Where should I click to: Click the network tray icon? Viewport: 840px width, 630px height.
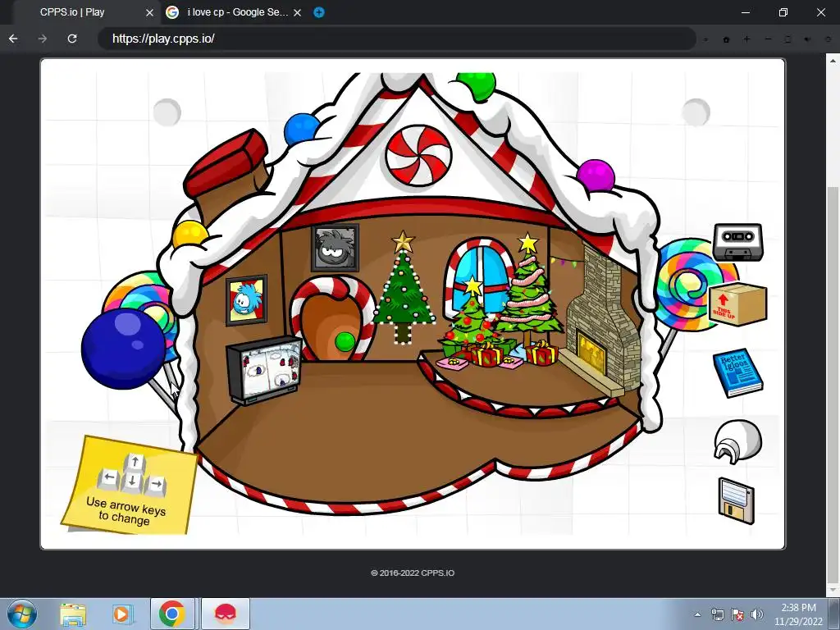(x=717, y=615)
